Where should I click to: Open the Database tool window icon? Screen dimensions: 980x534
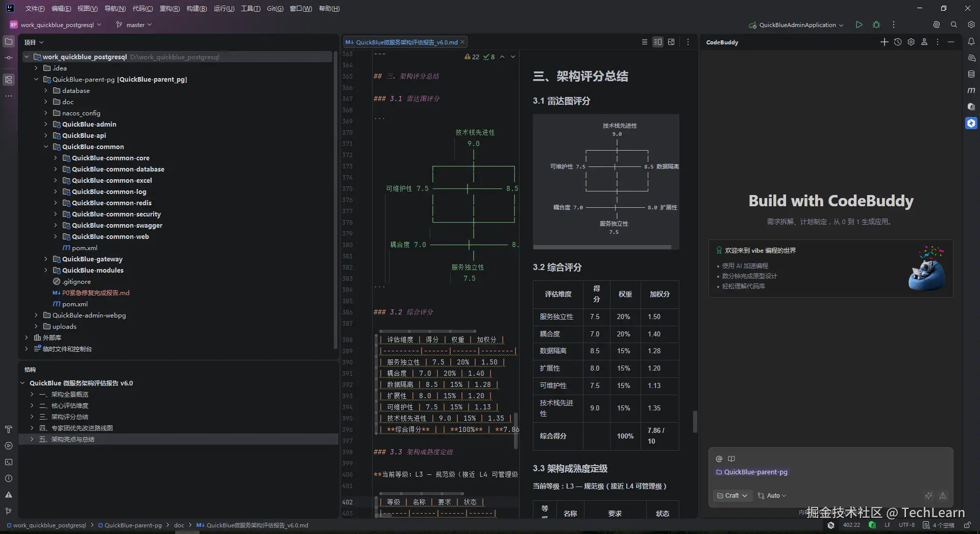971,74
